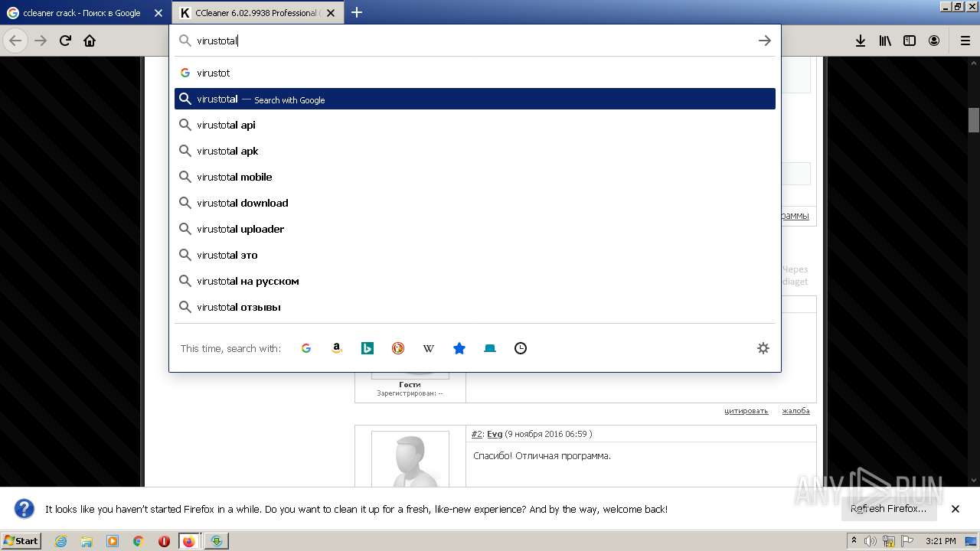Open the Downloads panel
This screenshot has width=980, height=551.
point(861,41)
